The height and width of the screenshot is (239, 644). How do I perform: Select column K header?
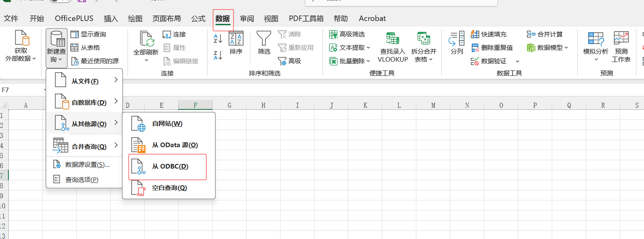(365, 105)
